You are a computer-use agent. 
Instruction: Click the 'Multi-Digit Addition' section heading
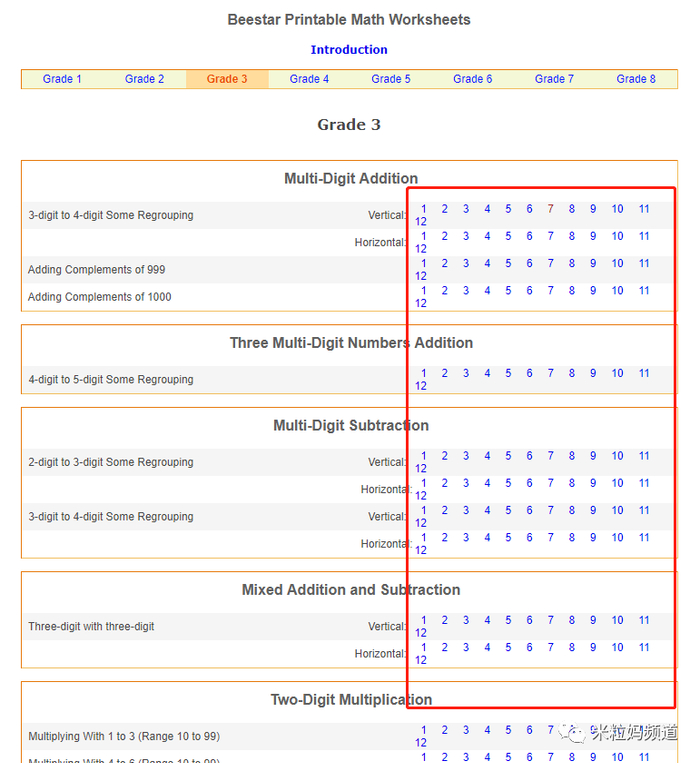click(x=351, y=179)
